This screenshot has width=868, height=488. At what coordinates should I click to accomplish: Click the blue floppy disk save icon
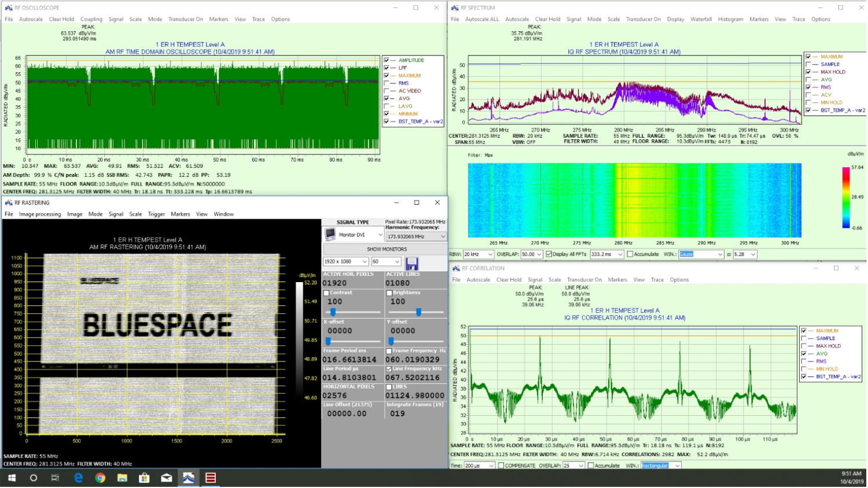411,263
